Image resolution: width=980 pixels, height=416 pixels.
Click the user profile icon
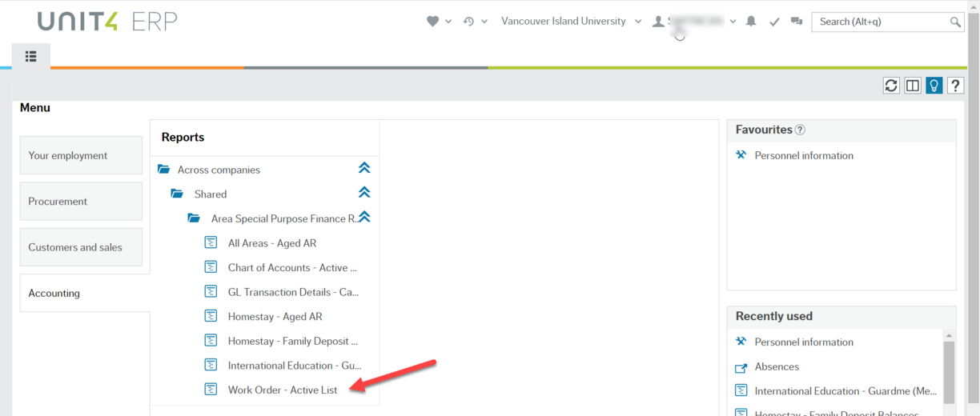point(658,22)
